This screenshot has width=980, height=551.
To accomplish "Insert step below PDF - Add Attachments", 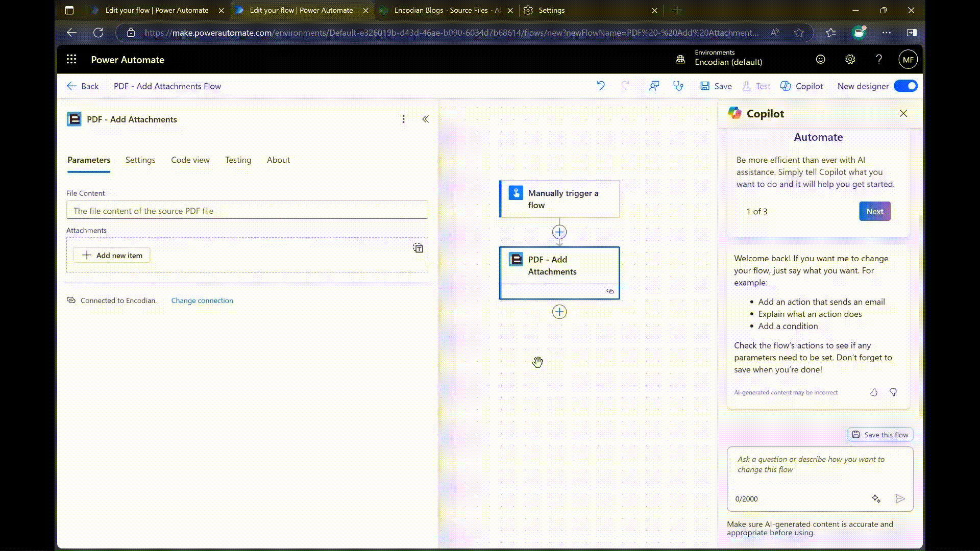I will coord(559,312).
